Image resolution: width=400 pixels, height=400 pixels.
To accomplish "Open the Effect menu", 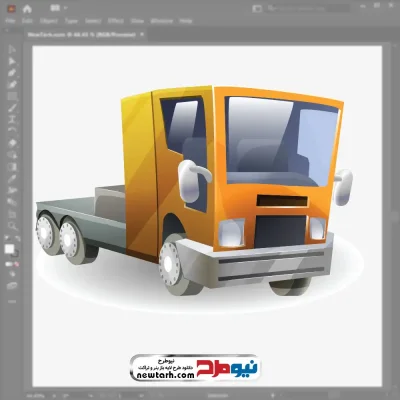I will [116, 21].
